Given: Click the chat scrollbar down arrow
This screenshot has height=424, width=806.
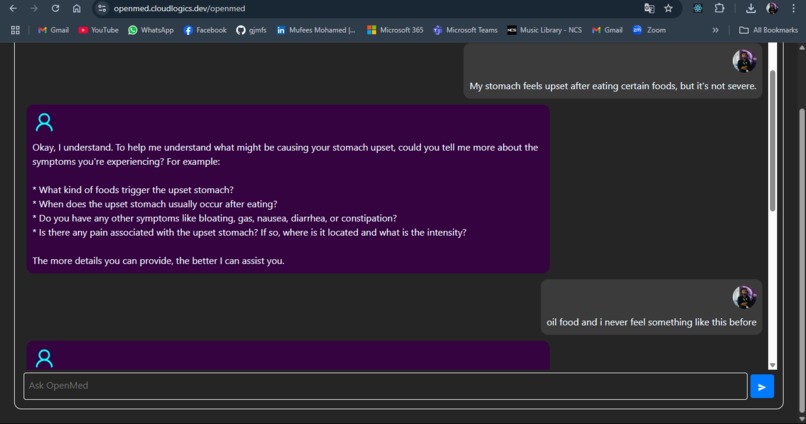Looking at the screenshot, I should 772,365.
